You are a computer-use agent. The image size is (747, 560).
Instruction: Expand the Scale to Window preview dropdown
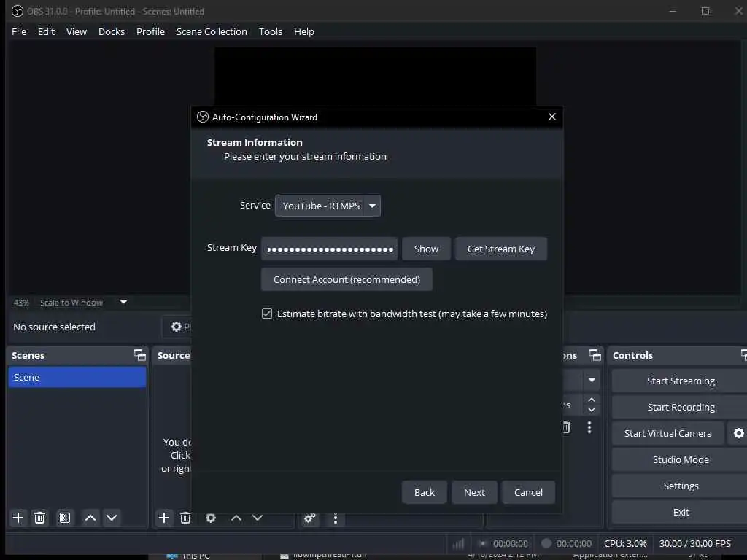(x=123, y=302)
